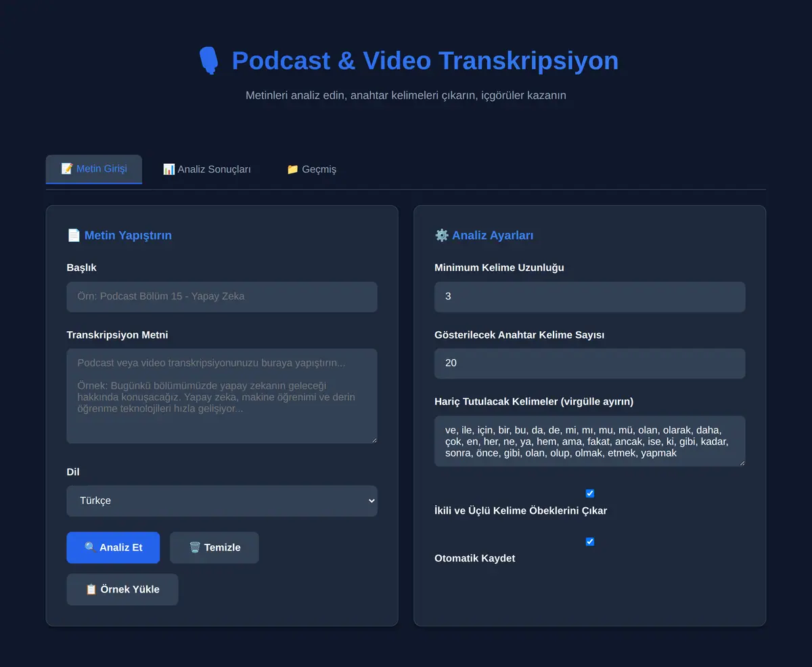Open the Geçmiş tab

(311, 169)
